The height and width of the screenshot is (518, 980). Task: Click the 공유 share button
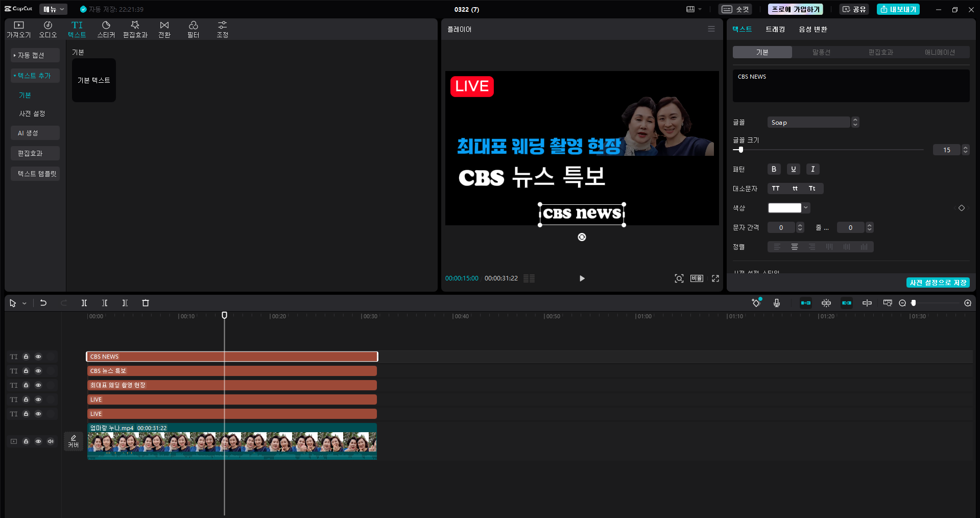(x=854, y=9)
